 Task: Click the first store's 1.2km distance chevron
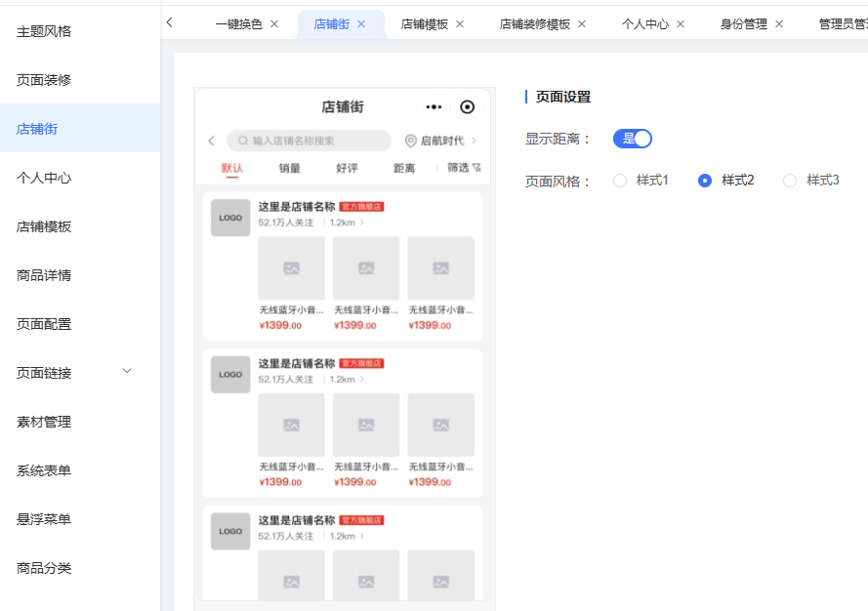362,223
